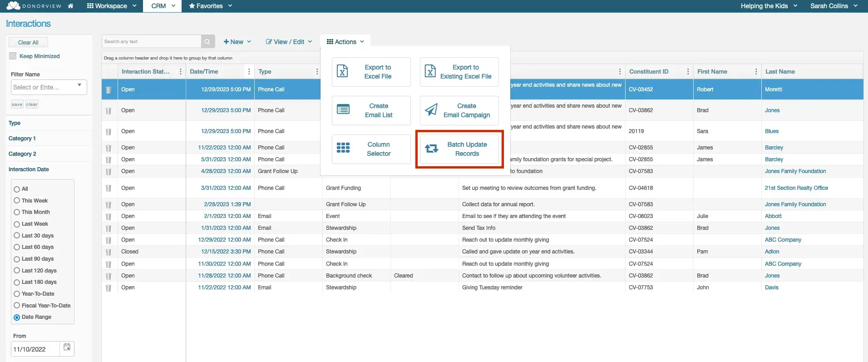Open the Abbott last name link
The height and width of the screenshot is (362, 868).
773,216
